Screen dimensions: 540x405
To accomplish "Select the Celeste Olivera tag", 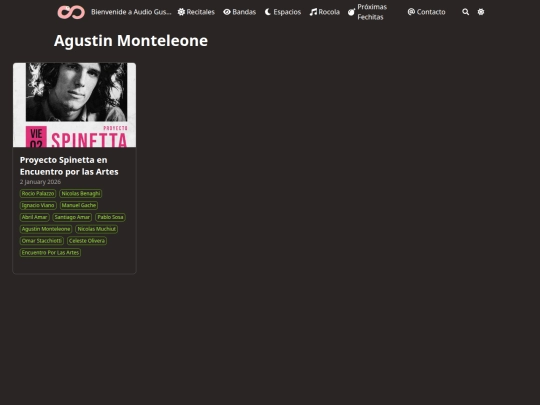I will pyautogui.click(x=87, y=241).
